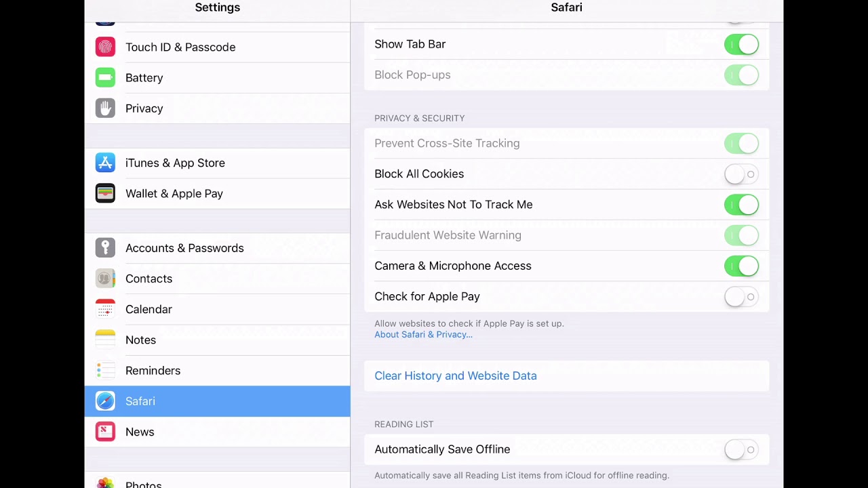Select the Battery settings icon
This screenshot has width=868, height=488.
(x=105, y=77)
